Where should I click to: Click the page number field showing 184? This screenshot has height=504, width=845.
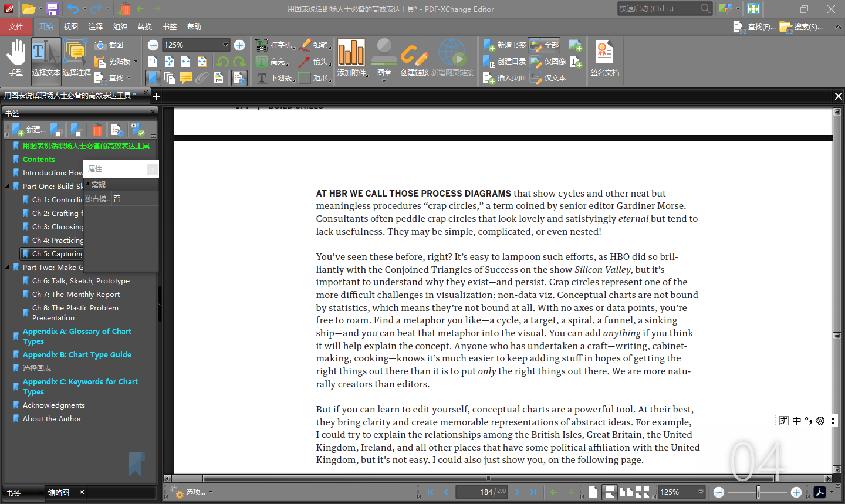482,492
